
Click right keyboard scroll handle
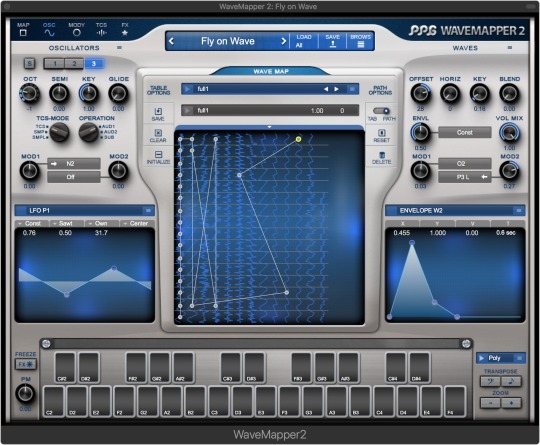[x=466, y=343]
